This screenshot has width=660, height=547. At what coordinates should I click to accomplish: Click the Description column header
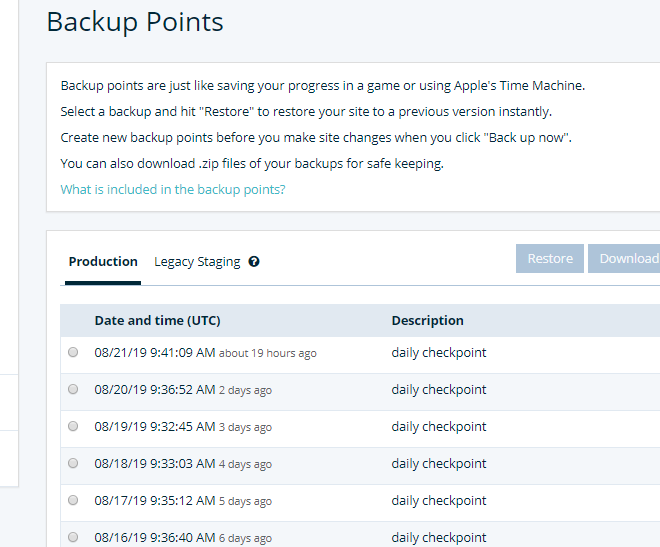pos(427,321)
